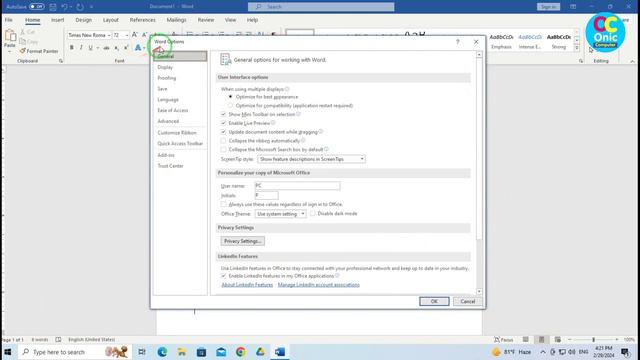Open Google Chrome from the taskbar
Image resolution: width=640 pixels, height=360 pixels.
(241, 352)
